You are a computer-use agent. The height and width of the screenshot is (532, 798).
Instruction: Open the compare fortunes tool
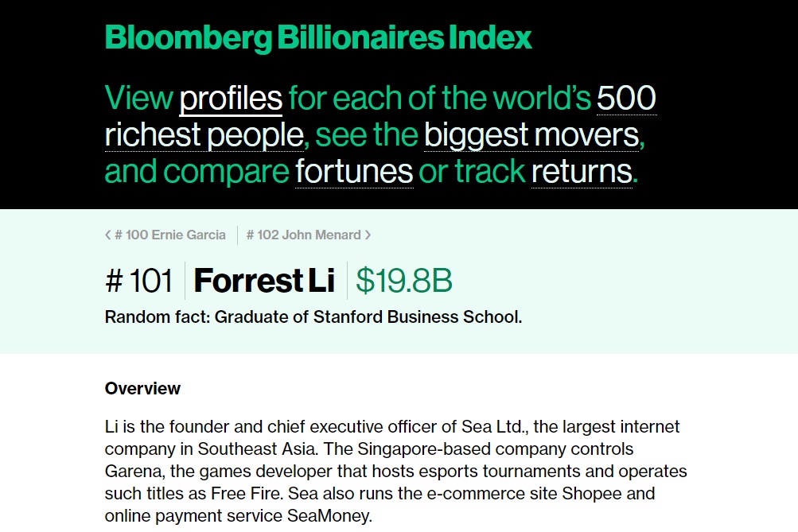(354, 171)
